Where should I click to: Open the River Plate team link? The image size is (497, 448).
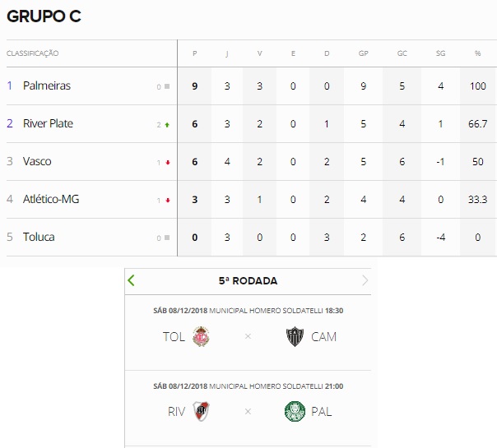pos(48,123)
